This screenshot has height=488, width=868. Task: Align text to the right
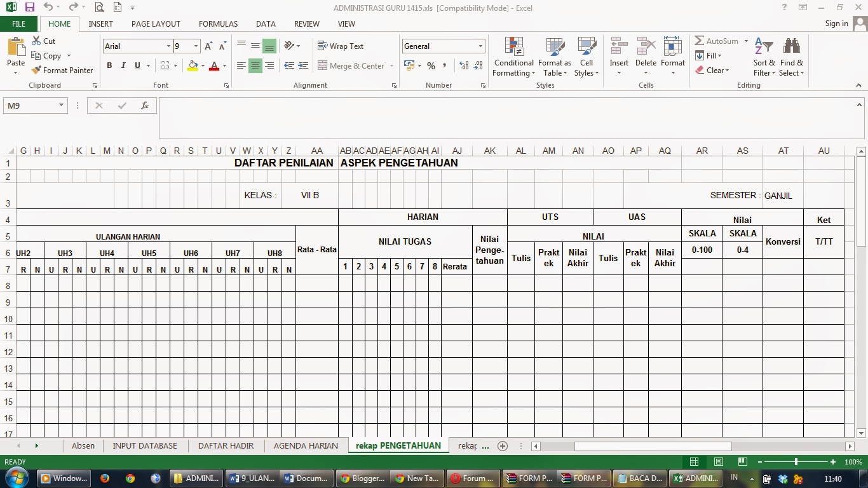(269, 65)
